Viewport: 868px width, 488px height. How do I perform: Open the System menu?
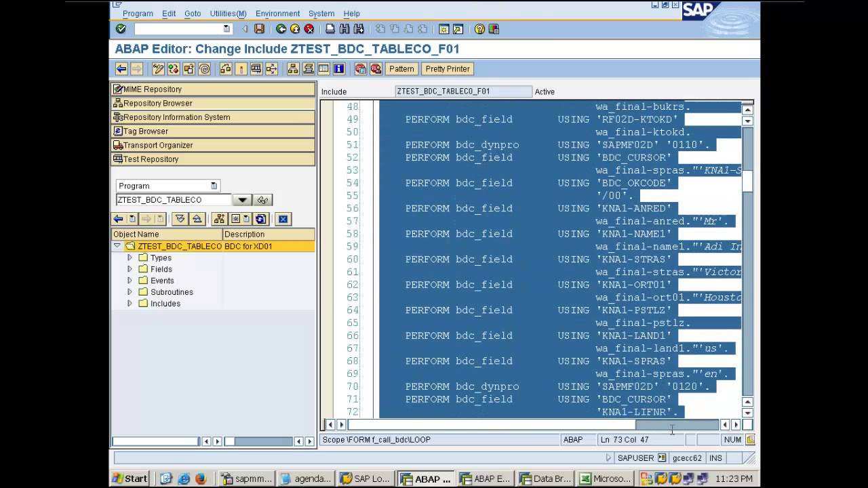point(321,14)
